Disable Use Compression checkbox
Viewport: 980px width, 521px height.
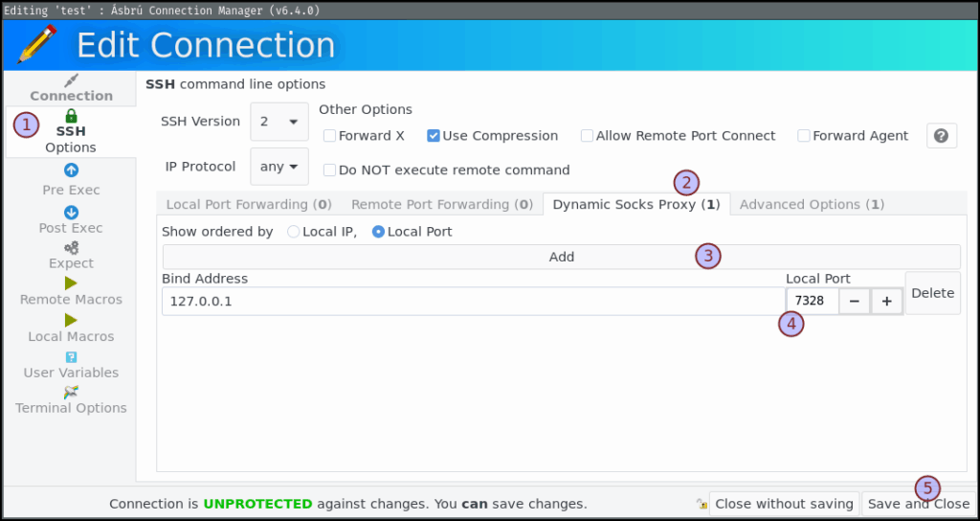pyautogui.click(x=434, y=136)
